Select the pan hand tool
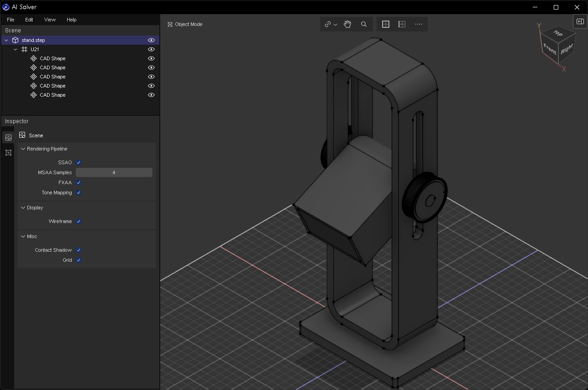The image size is (588, 390). (347, 24)
